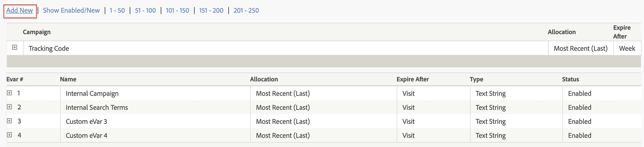This screenshot has width=644, height=147.
Task: Expand the Custom eVar 4 row
Action: click(x=10, y=135)
